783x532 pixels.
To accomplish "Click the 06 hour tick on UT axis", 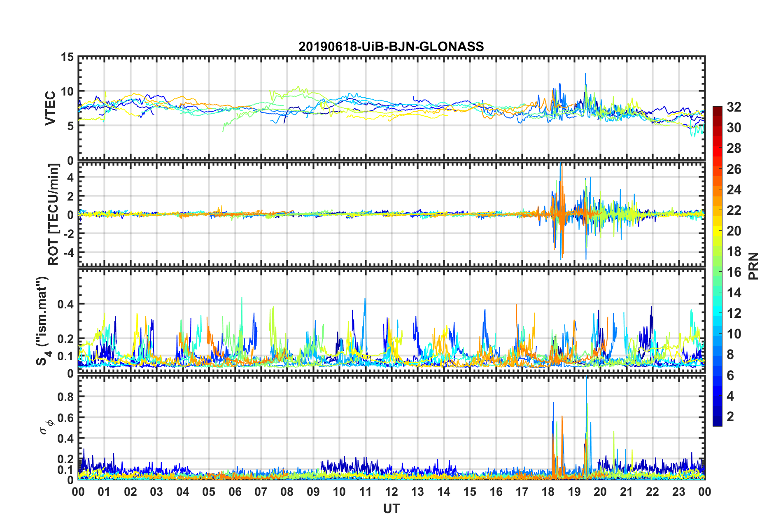I will click(235, 492).
